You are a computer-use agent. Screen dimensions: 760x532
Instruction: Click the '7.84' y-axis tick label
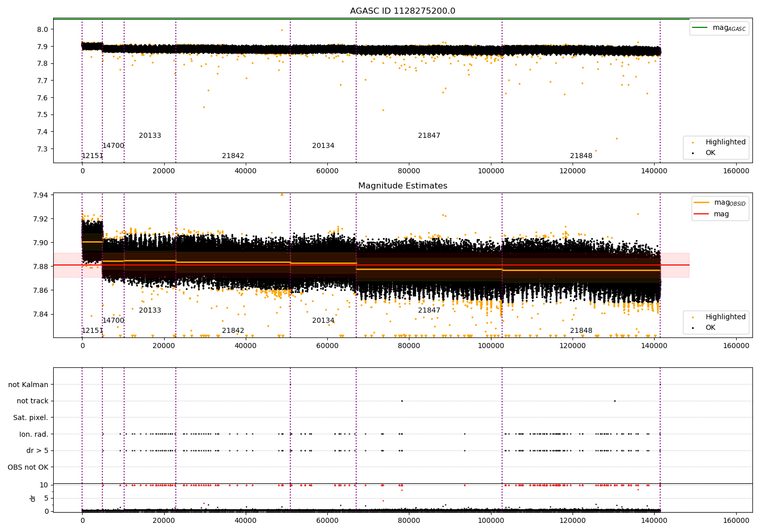(40, 314)
